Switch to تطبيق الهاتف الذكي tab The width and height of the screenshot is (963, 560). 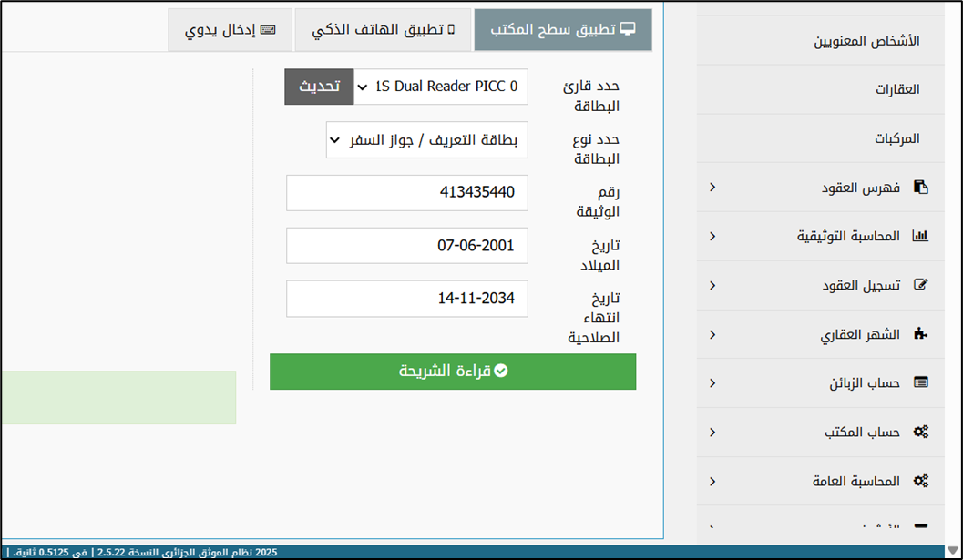(383, 30)
